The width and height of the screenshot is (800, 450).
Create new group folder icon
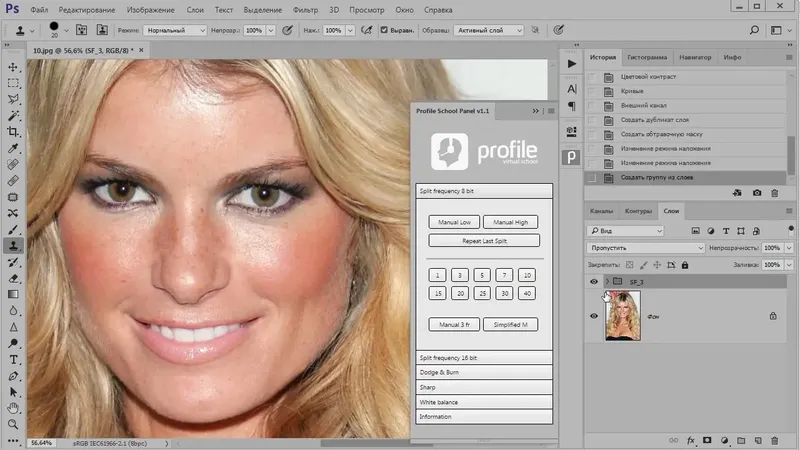click(741, 440)
